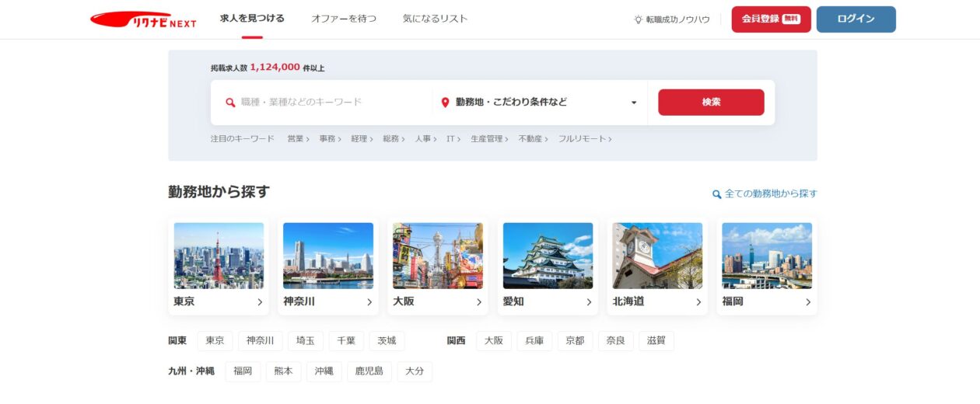Open the 営業 keyword link

coord(298,139)
